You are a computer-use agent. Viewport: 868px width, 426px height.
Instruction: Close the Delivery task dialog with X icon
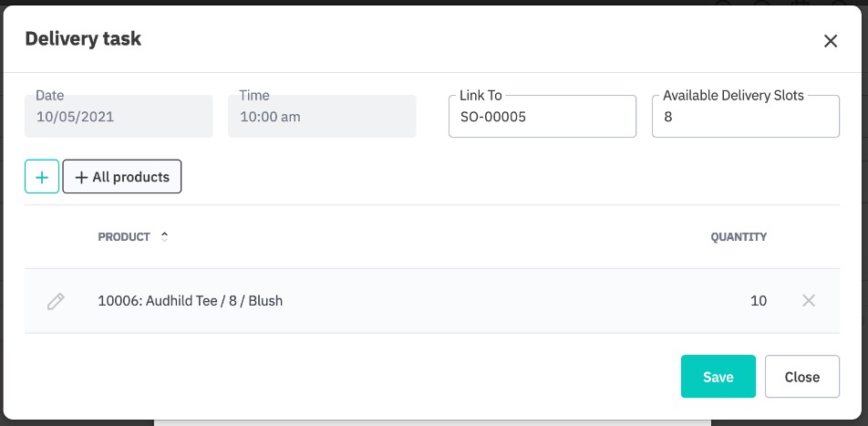(830, 40)
